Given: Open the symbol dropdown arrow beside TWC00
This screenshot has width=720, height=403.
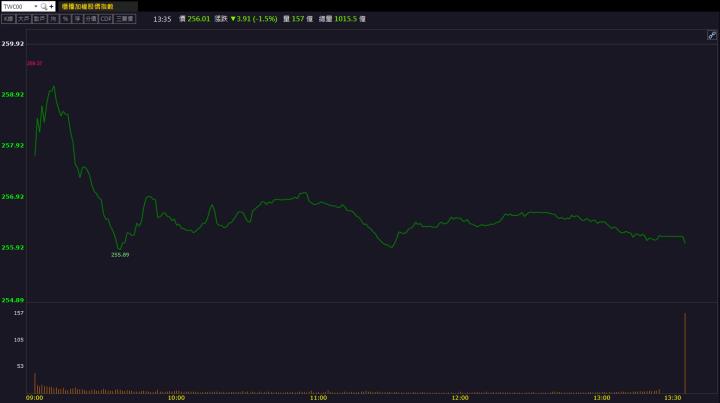Looking at the screenshot, I should tap(36, 6).
